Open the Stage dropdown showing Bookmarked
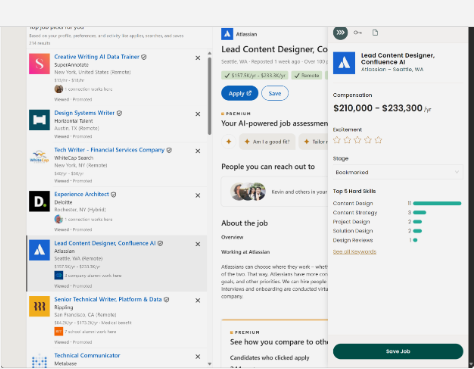The image size is (474, 369). tap(398, 172)
